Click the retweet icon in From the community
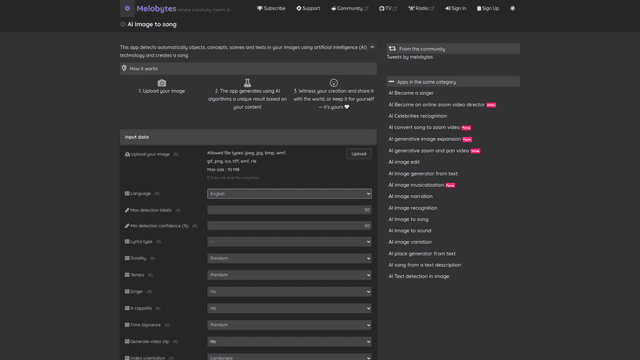This screenshot has height=360, width=640. [x=392, y=49]
